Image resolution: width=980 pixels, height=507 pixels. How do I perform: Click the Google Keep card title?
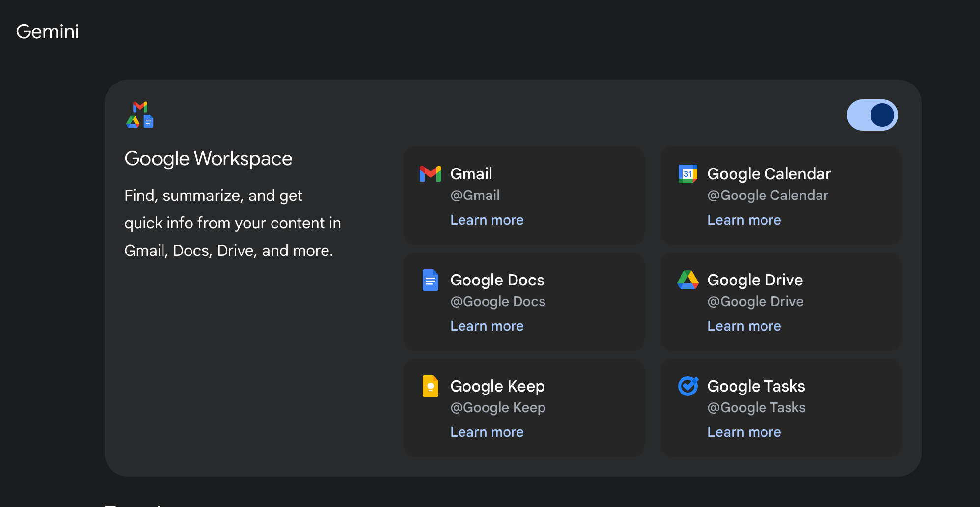(x=497, y=386)
